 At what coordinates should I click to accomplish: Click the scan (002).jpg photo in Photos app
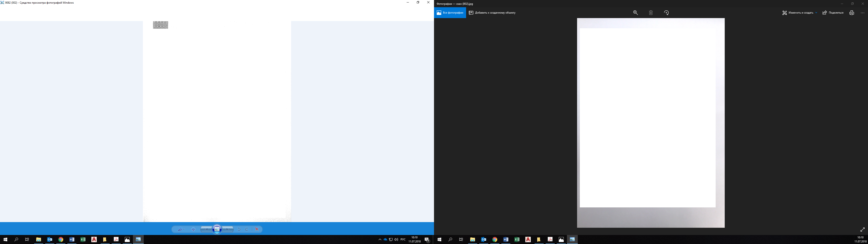pyautogui.click(x=651, y=123)
